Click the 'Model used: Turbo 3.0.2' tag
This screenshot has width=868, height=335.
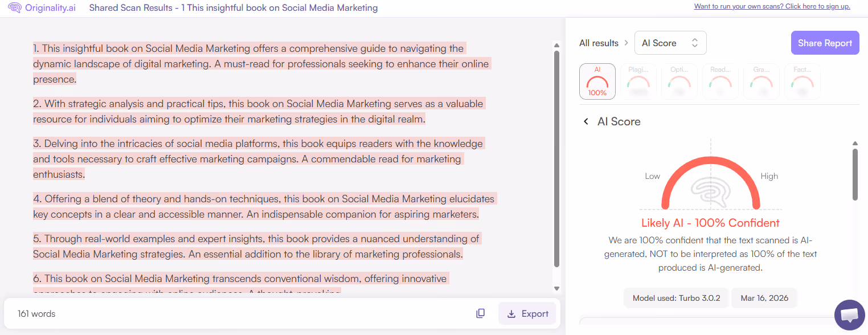676,298
